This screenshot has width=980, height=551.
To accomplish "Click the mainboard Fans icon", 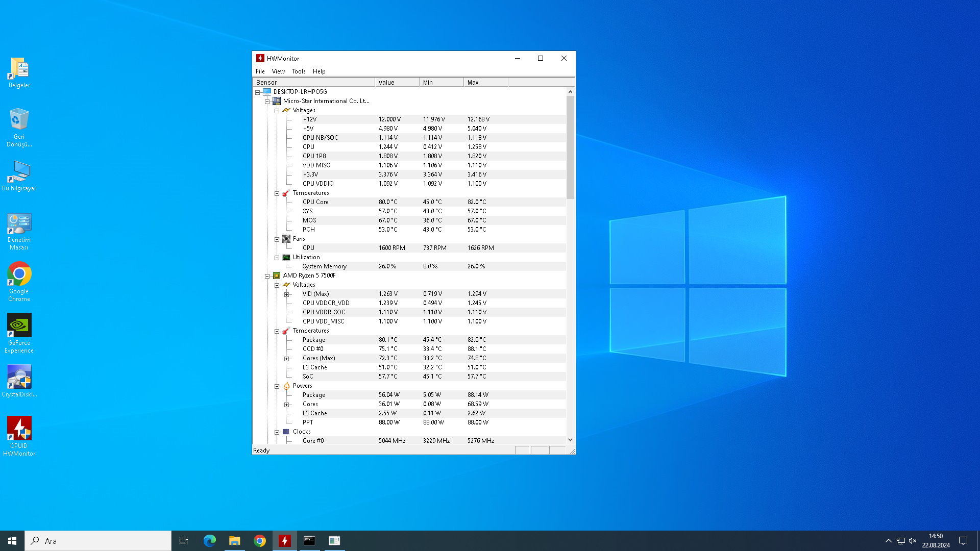I will pos(286,239).
